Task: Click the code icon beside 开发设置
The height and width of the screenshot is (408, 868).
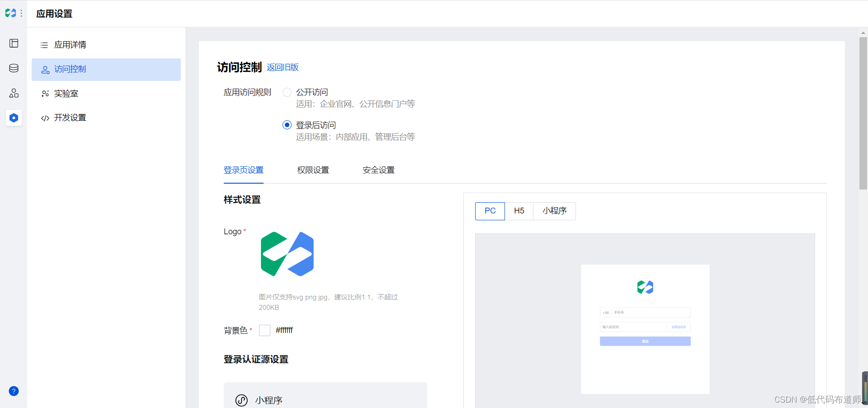Action: (45, 118)
